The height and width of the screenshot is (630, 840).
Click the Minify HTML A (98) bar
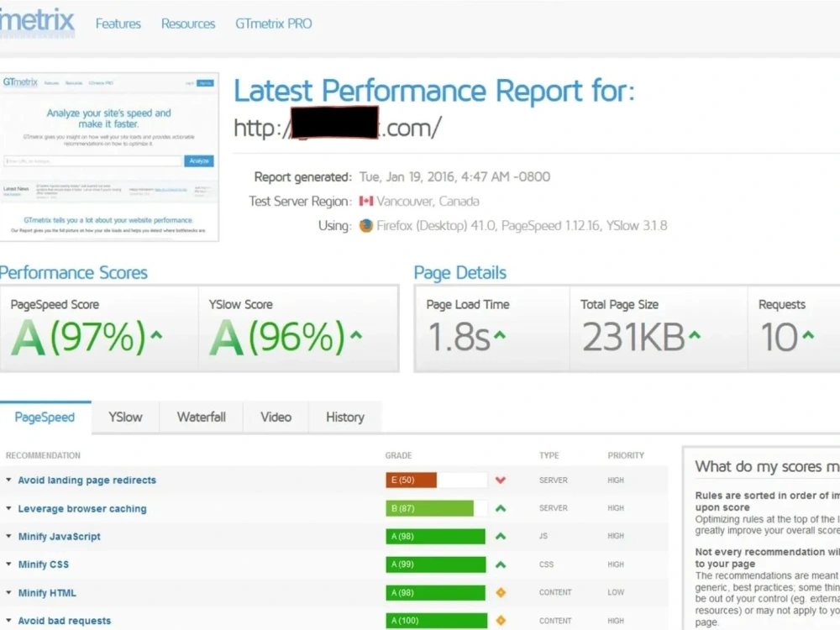coord(437,592)
